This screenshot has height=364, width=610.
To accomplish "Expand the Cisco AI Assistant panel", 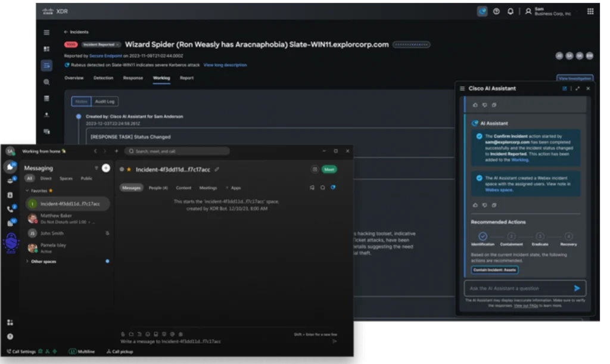I will (x=577, y=89).
